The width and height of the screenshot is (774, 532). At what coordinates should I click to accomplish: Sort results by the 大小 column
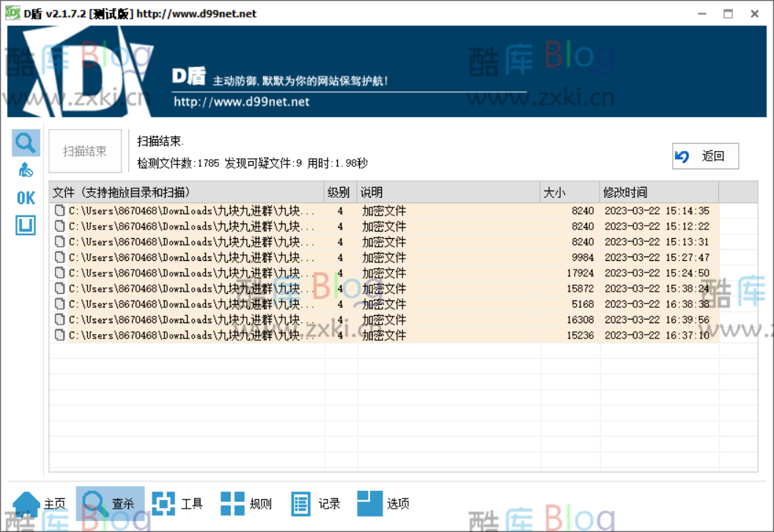pos(553,192)
